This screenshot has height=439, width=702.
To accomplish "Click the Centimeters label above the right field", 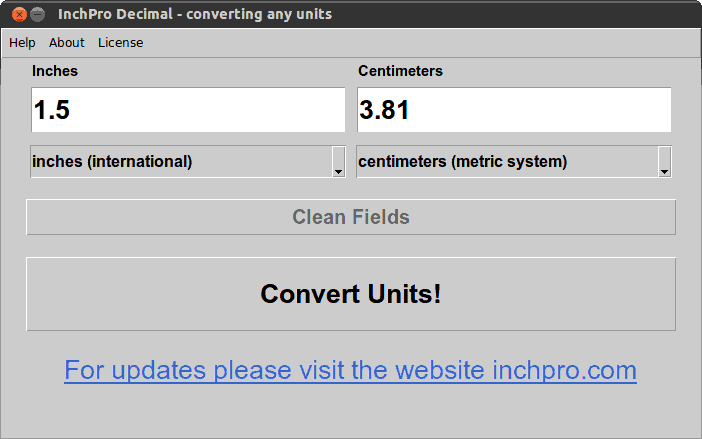I will (x=400, y=71).
